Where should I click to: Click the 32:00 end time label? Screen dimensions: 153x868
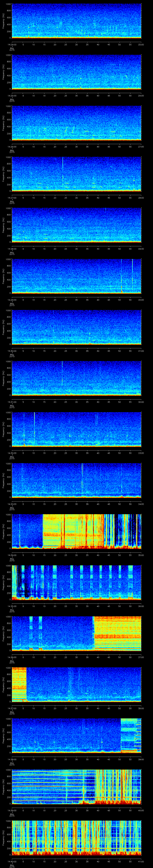click(141, 402)
